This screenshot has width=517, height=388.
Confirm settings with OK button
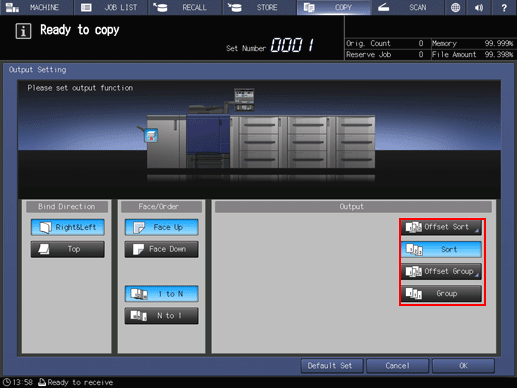click(463, 366)
